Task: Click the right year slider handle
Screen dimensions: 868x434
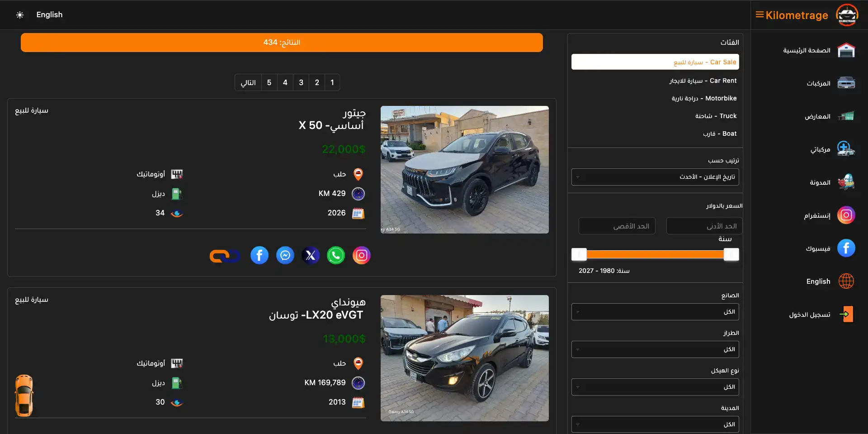Action: (731, 254)
